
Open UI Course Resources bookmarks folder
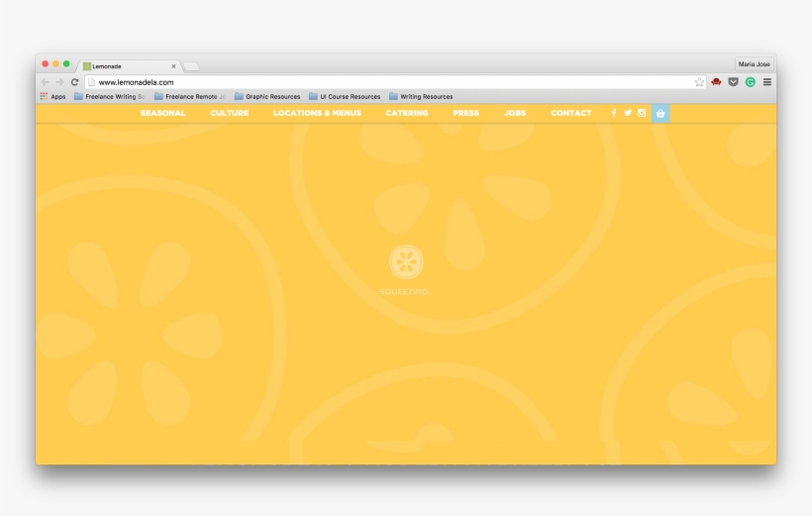click(345, 96)
